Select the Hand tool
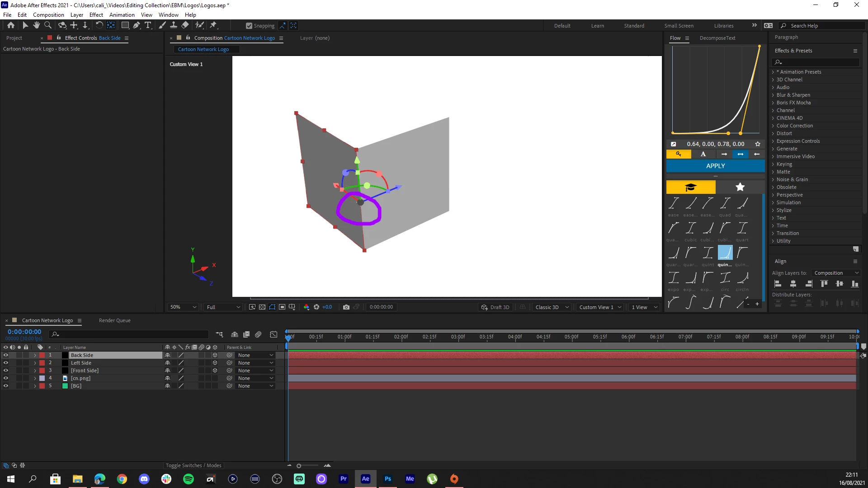This screenshot has height=488, width=868. pyautogui.click(x=36, y=25)
